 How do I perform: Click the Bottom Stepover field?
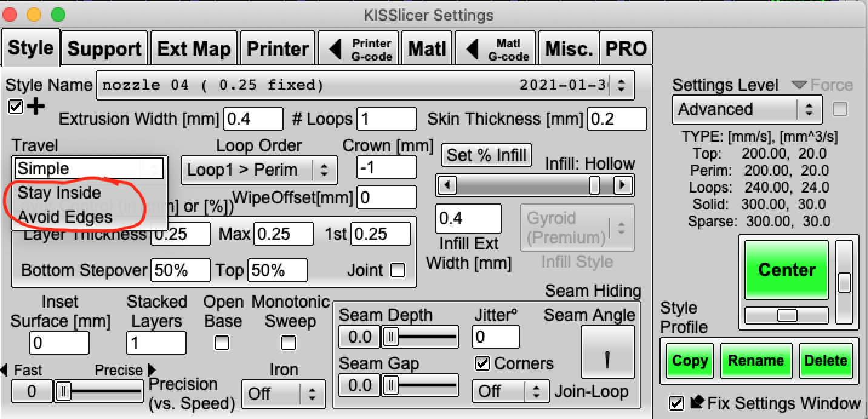coord(181,270)
